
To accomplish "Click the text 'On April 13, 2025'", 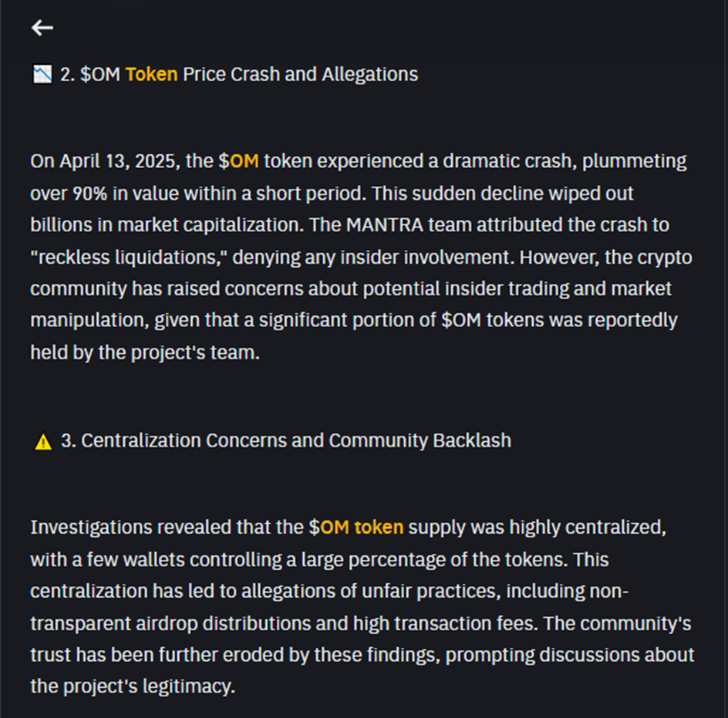I will (102, 161).
